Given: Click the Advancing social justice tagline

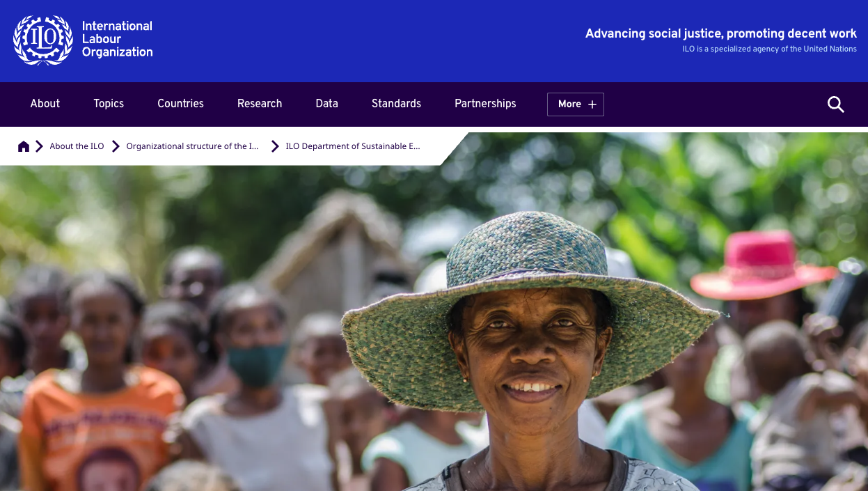Looking at the screenshot, I should click(x=720, y=33).
